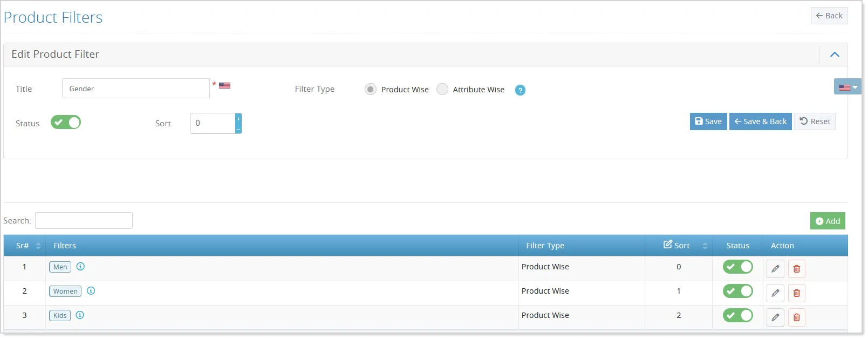The width and height of the screenshot is (868, 339).
Task: Delete the Men filter row
Action: tap(797, 269)
